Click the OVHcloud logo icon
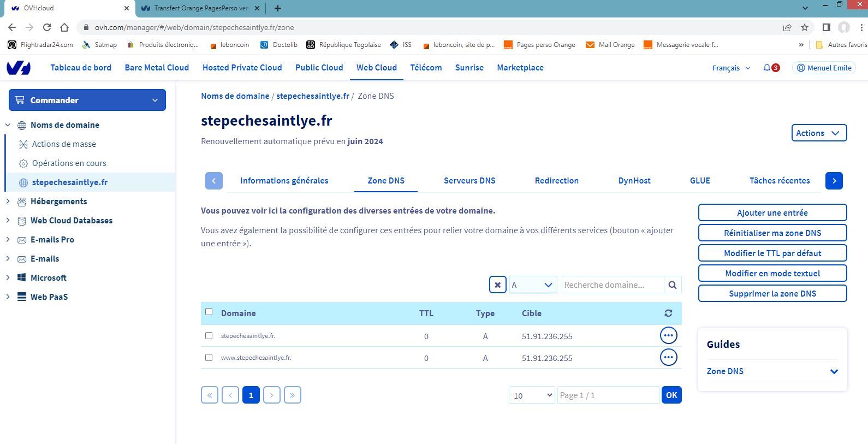This screenshot has width=868, height=444. [19, 68]
